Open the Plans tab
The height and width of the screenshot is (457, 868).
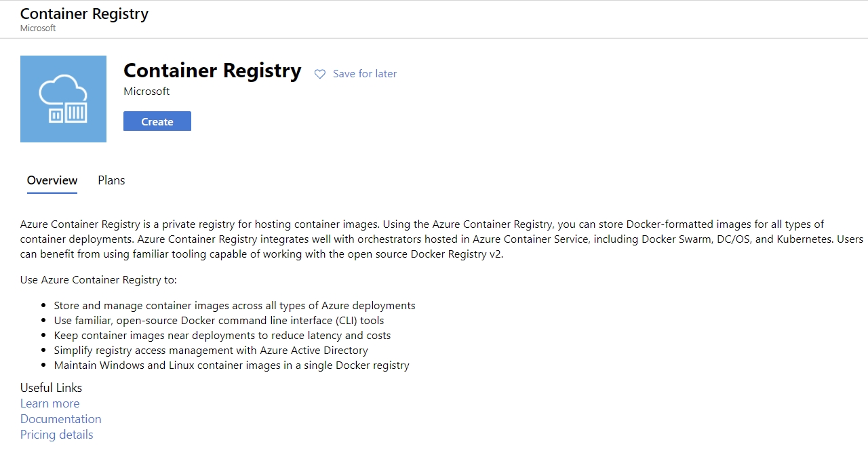(111, 180)
